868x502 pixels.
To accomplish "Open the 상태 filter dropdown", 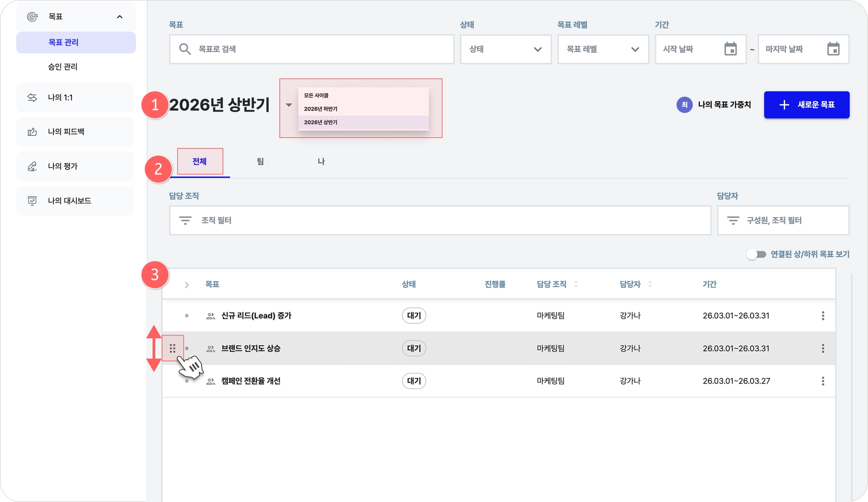I will click(505, 49).
